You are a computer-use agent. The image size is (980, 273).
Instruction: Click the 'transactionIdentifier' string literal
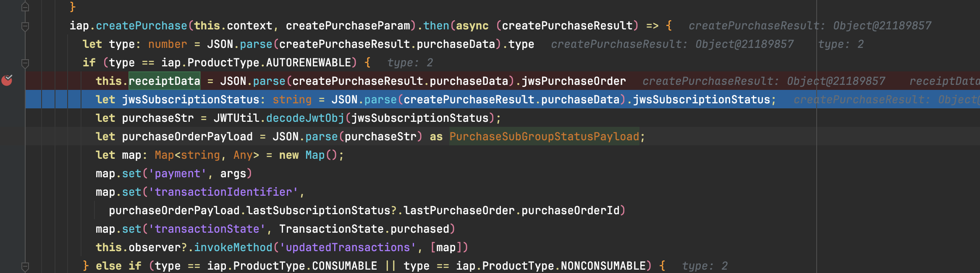coord(223,192)
